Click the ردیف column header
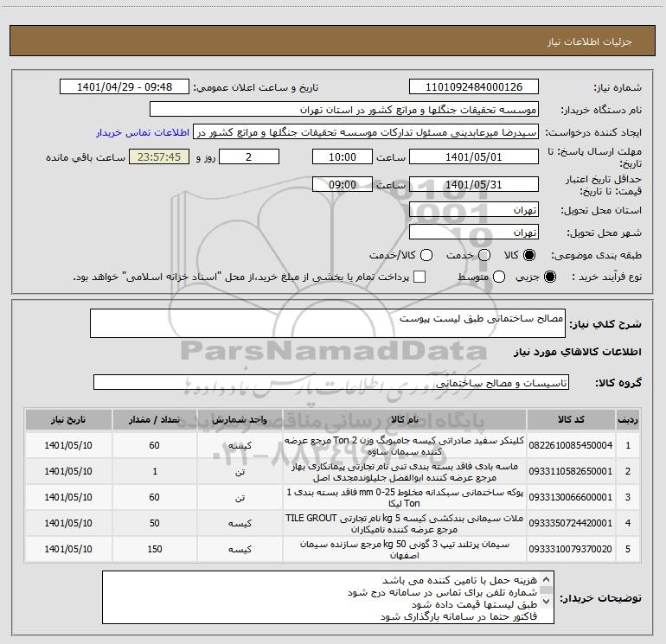This screenshot has width=666, height=644. (628, 420)
